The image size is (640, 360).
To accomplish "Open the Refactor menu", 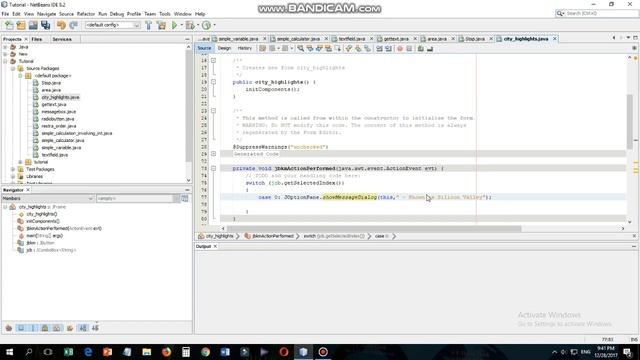I will pyautogui.click(x=86, y=14).
